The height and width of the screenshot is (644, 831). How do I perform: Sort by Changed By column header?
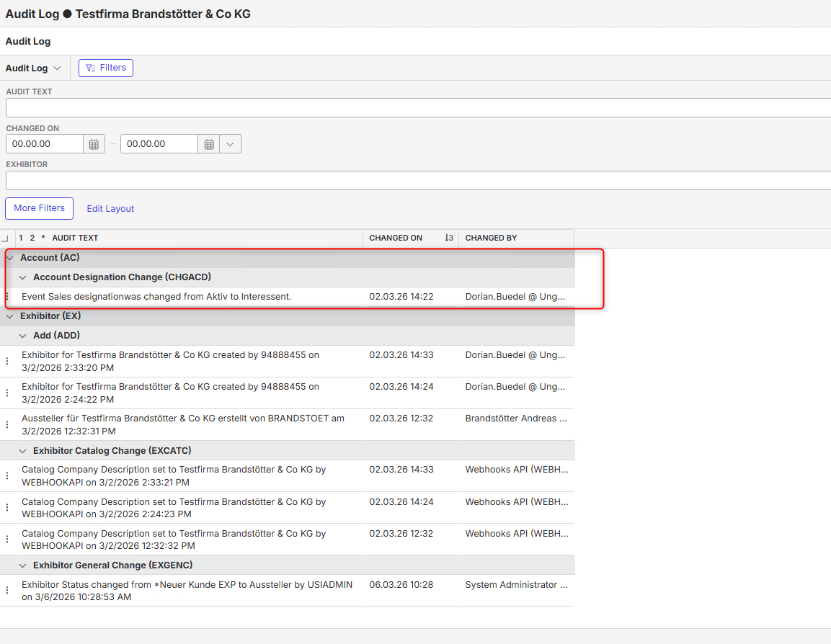point(491,238)
